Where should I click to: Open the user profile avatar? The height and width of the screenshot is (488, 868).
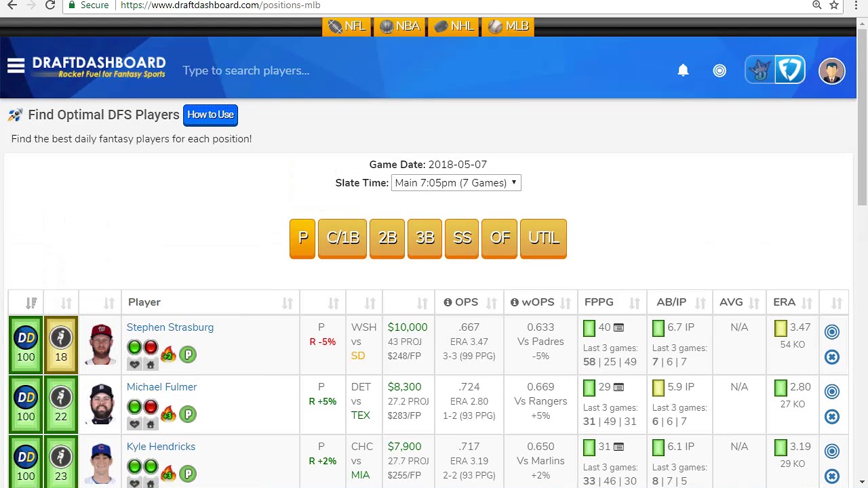click(831, 70)
